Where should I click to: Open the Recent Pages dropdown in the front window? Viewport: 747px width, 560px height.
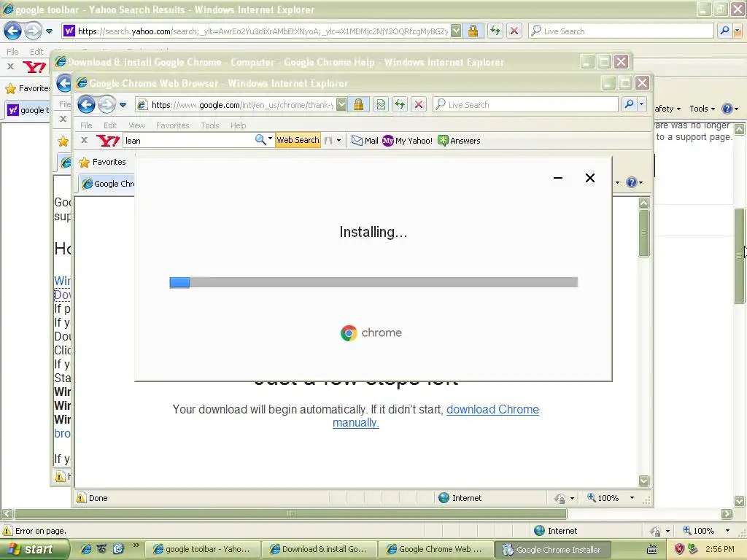[123, 105]
